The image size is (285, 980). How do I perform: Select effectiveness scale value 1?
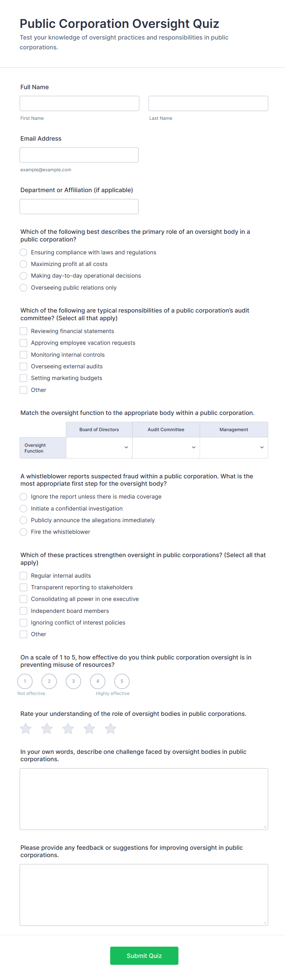tap(25, 681)
